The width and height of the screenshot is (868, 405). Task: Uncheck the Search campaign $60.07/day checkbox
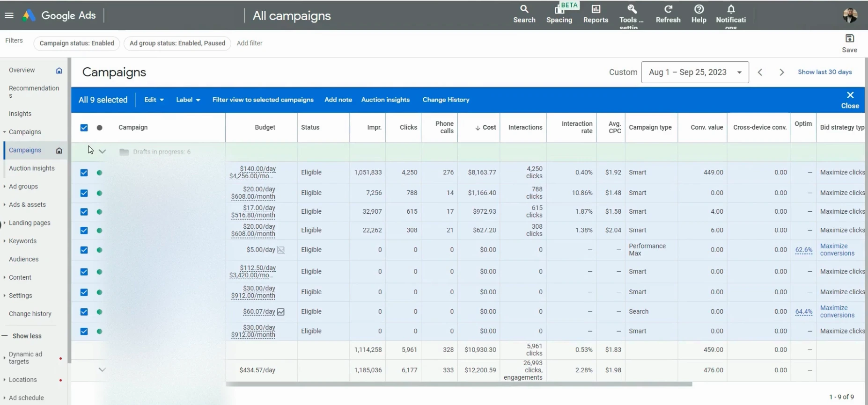point(84,312)
